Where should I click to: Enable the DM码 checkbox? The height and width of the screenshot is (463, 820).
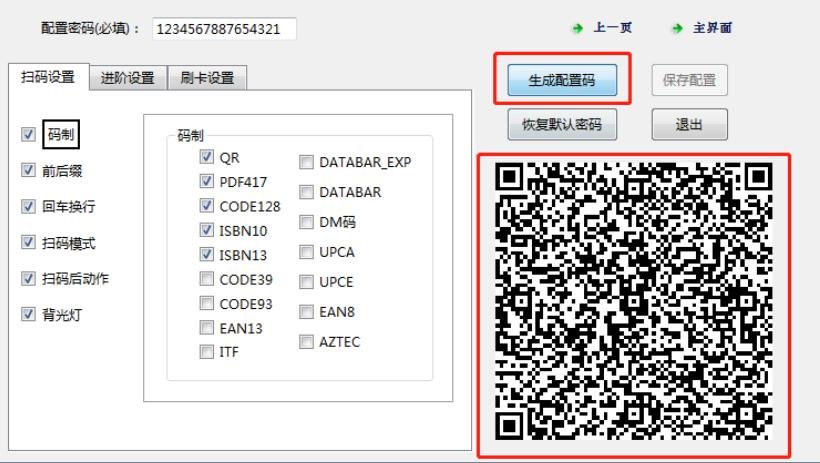pyautogui.click(x=306, y=222)
